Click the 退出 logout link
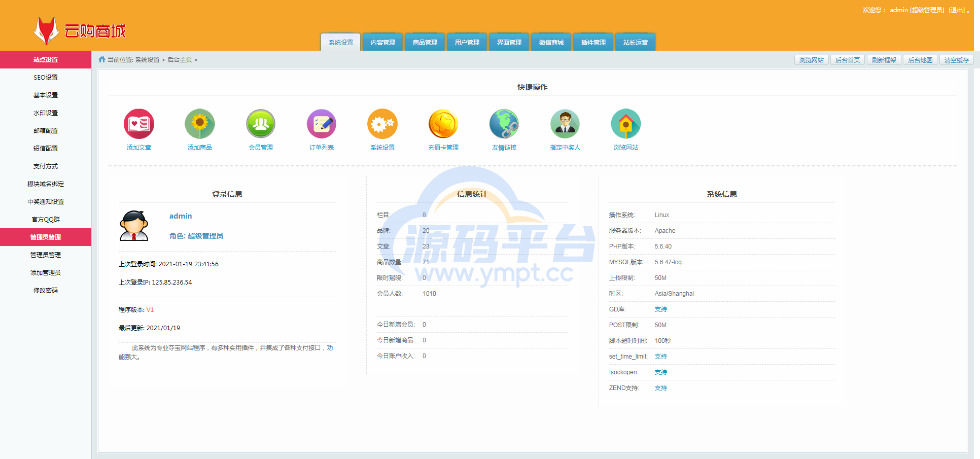The image size is (980, 459). click(957, 10)
